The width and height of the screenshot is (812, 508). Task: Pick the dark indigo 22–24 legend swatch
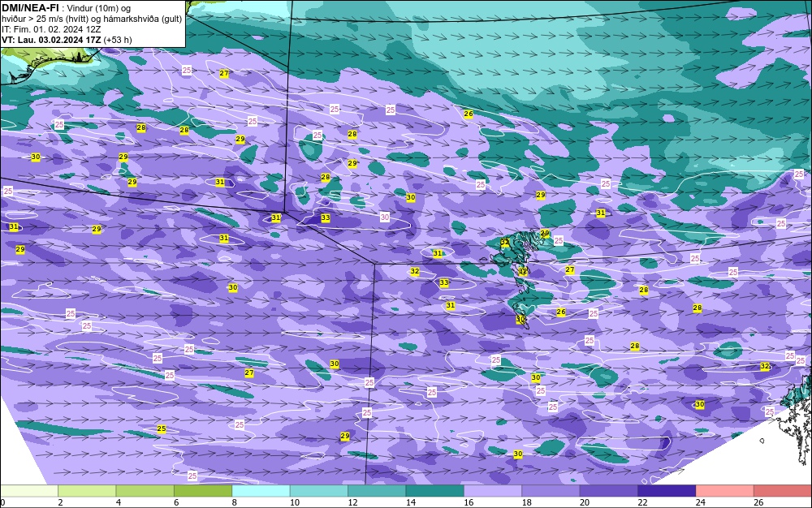(x=667, y=491)
